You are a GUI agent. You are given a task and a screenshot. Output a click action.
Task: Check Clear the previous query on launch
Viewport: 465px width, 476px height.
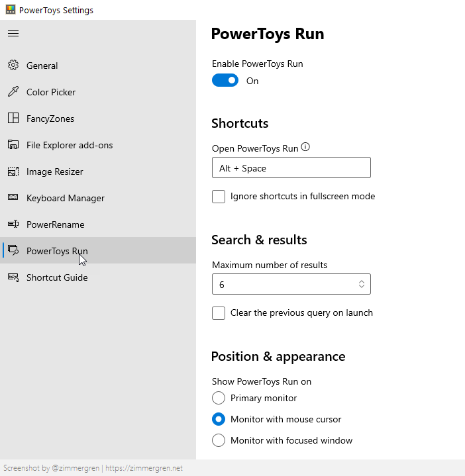(219, 313)
